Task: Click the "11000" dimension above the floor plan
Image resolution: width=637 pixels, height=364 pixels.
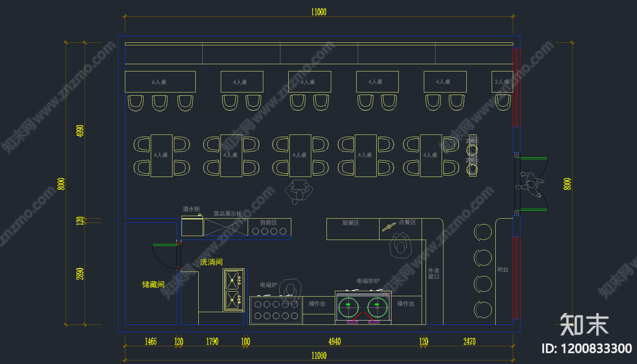Action: point(319,12)
